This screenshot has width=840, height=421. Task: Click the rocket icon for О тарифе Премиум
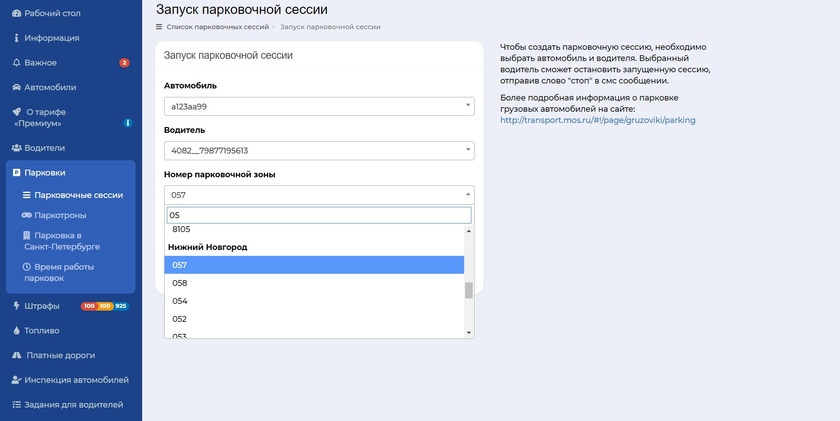pyautogui.click(x=16, y=112)
